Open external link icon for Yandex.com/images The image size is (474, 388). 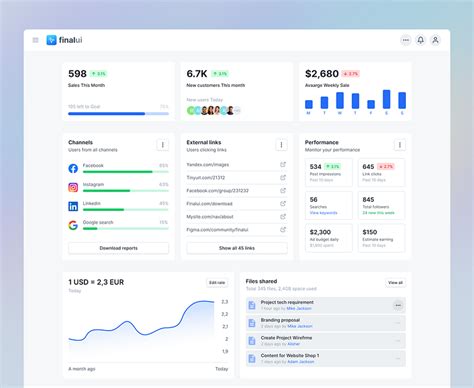click(283, 164)
